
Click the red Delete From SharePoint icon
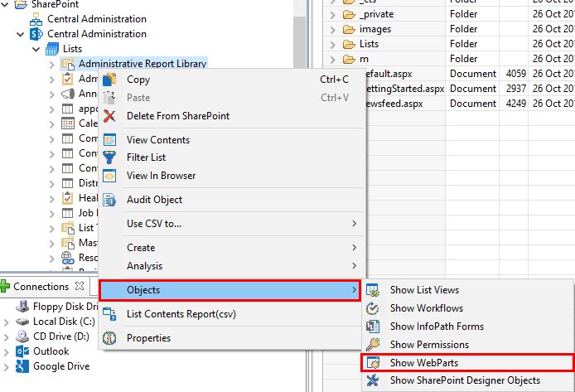point(109,116)
